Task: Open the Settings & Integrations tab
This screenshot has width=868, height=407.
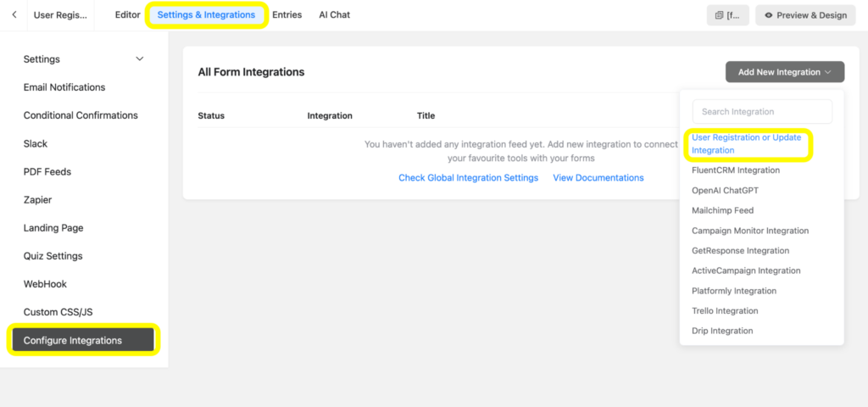Action: [207, 15]
